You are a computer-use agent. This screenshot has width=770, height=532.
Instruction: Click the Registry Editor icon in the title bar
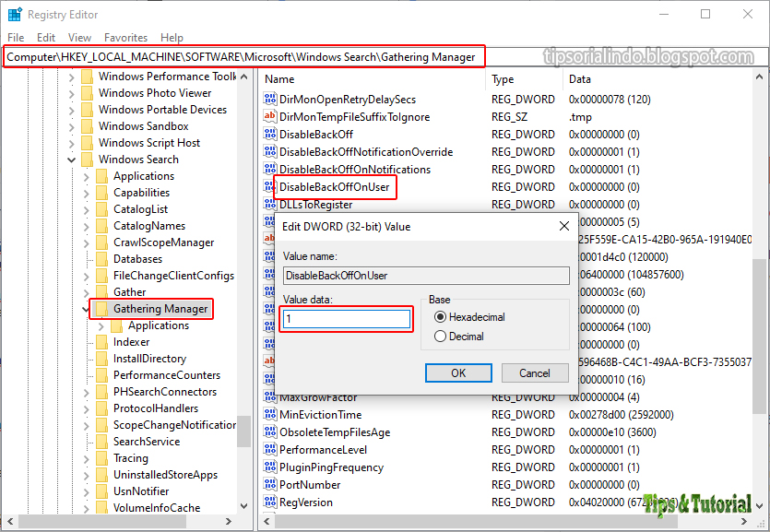click(x=15, y=14)
